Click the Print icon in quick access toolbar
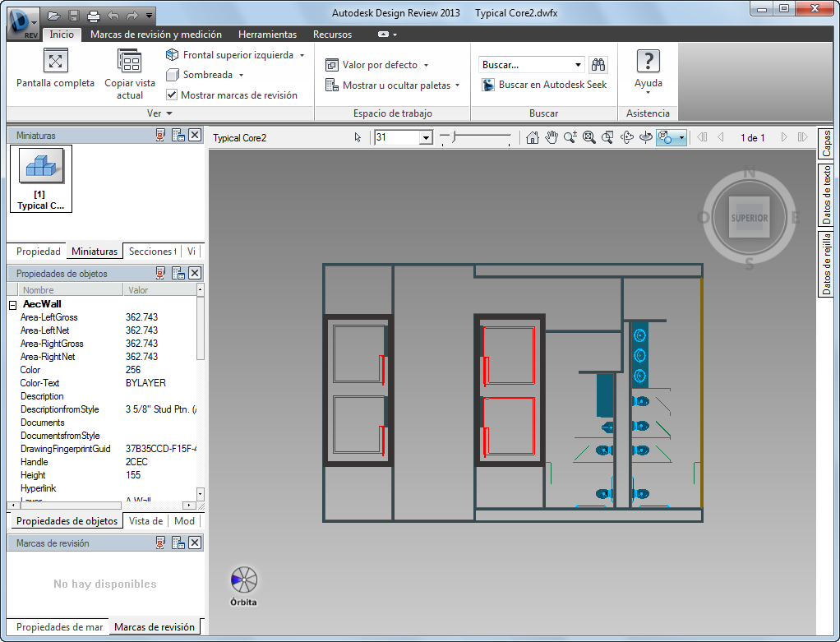The width and height of the screenshot is (840, 642). click(93, 16)
